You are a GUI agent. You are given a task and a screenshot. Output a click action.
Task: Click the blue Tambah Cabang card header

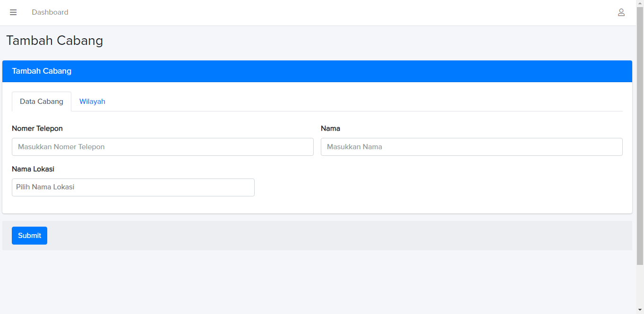coord(317,71)
